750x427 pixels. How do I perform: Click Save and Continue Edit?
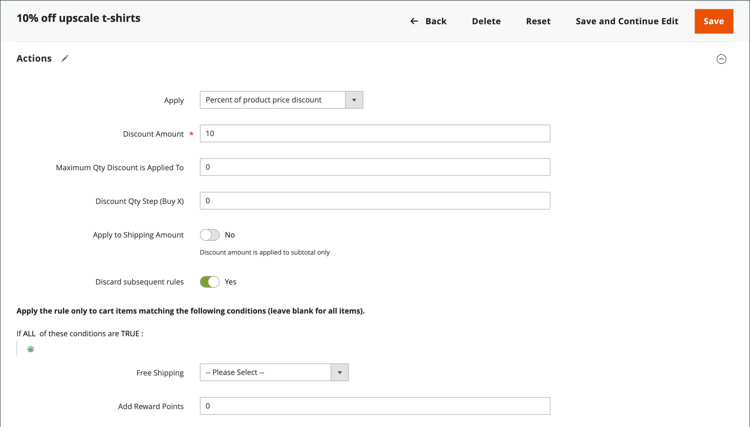click(626, 21)
